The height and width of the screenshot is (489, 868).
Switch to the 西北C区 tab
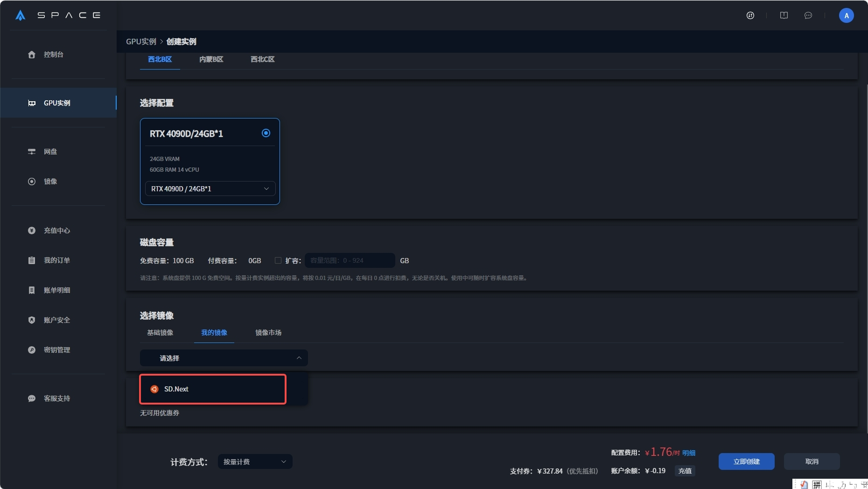263,59
